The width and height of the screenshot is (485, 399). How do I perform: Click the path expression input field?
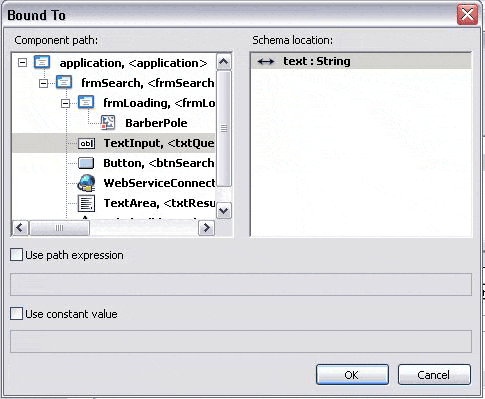pyautogui.click(x=241, y=284)
